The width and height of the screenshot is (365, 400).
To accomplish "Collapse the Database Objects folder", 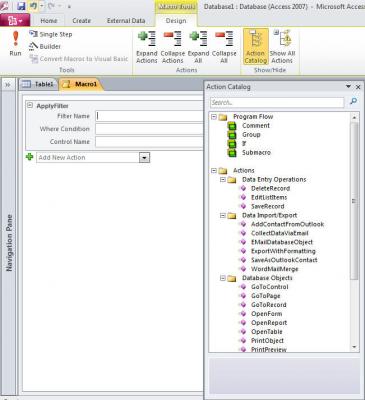I will [223, 278].
